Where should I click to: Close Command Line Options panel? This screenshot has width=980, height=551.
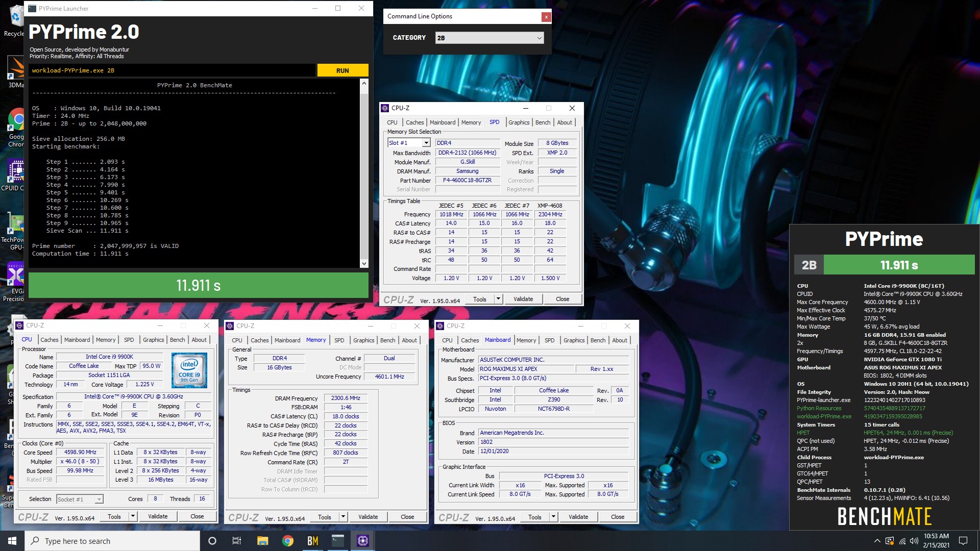[546, 17]
